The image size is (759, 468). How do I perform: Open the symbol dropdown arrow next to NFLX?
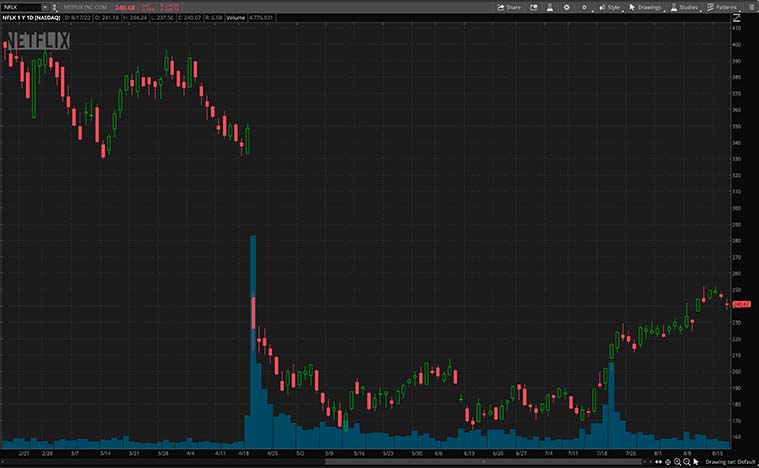(x=45, y=7)
